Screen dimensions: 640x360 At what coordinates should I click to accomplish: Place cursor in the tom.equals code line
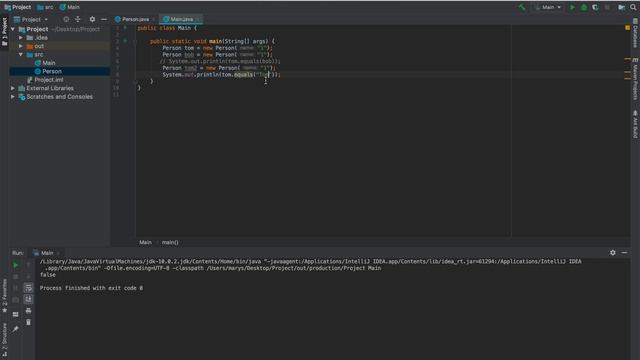221,75
